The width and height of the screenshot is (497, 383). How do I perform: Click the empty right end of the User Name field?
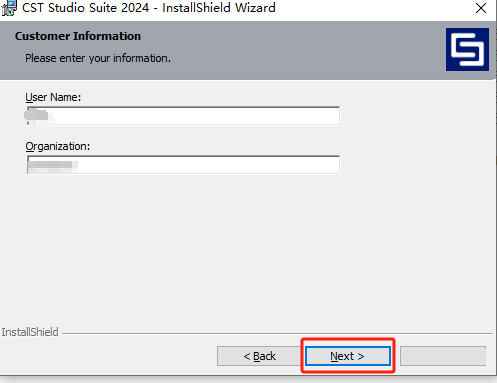pos(283,116)
